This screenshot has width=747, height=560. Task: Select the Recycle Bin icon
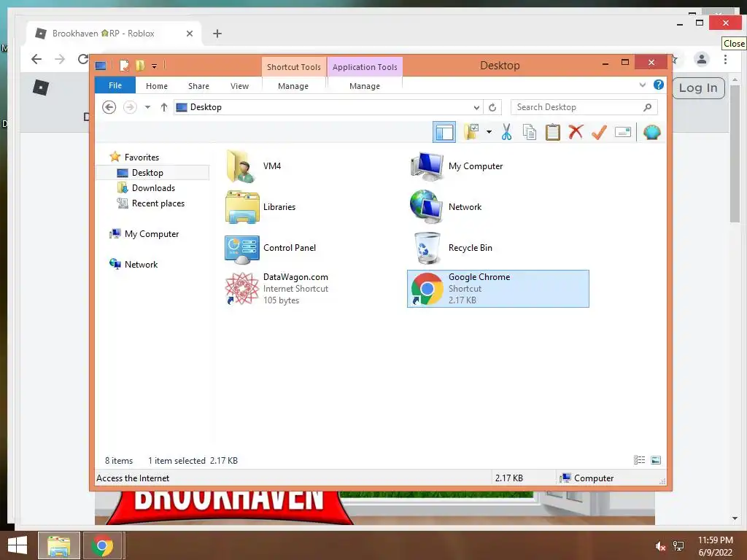427,248
